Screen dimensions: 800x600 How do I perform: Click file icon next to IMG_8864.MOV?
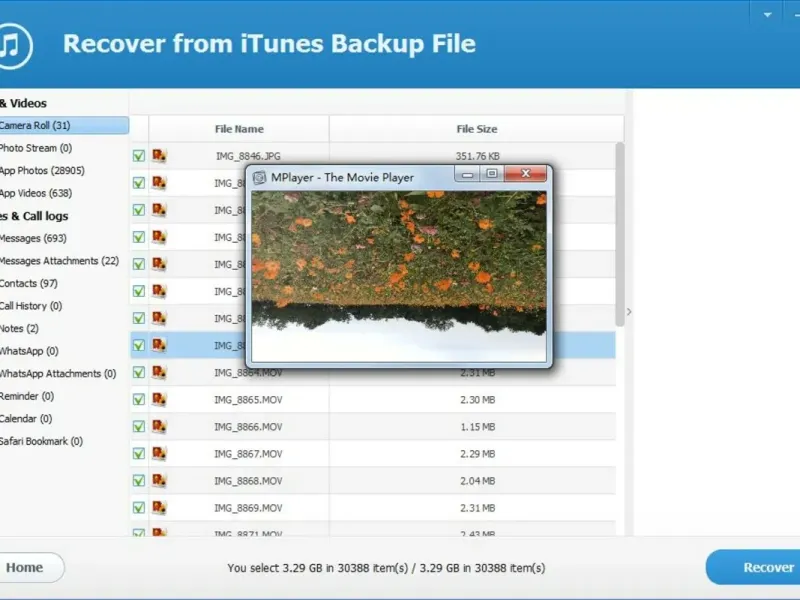pos(159,372)
